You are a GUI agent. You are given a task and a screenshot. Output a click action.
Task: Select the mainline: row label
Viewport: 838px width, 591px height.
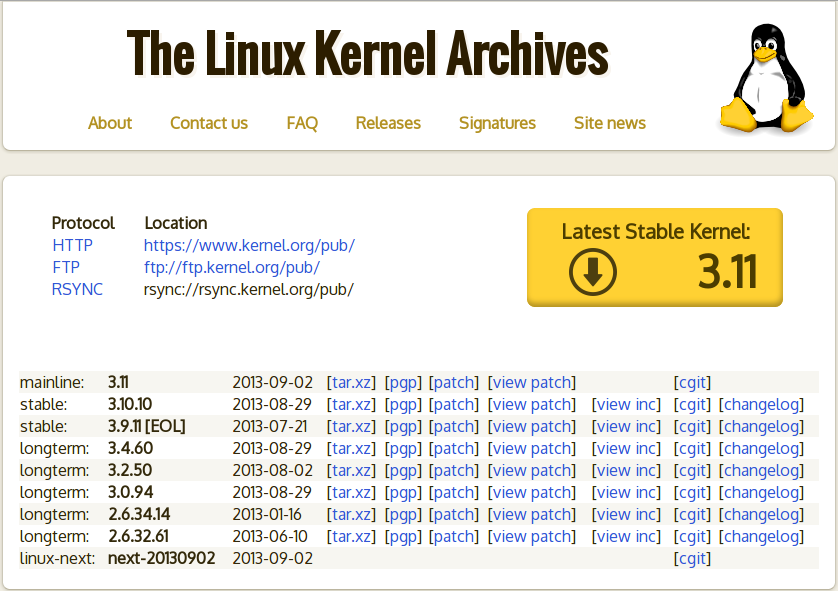(52, 383)
